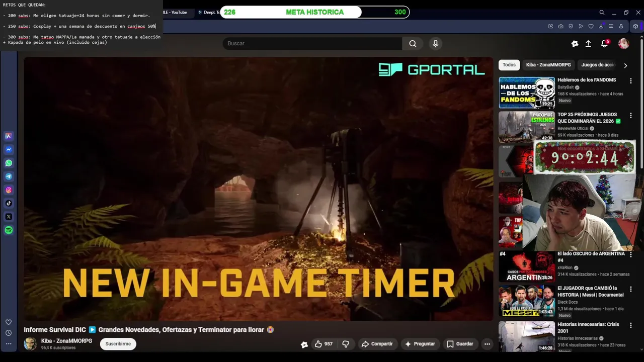Open TikTok from the sidebar
This screenshot has height=362, width=644.
pyautogui.click(x=9, y=203)
